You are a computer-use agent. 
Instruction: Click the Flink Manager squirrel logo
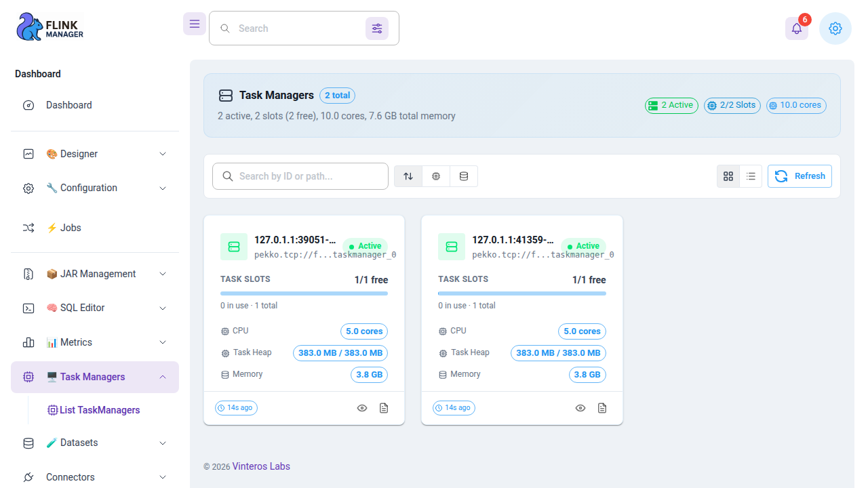pyautogui.click(x=50, y=27)
